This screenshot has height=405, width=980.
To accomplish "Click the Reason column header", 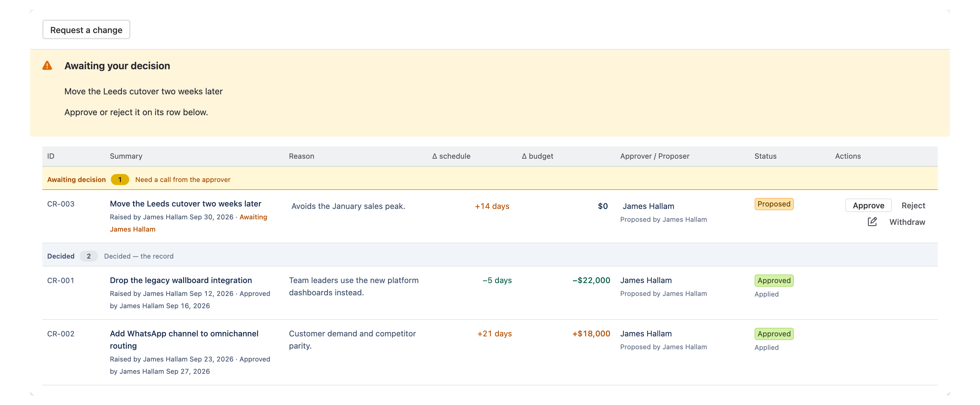I will click(301, 156).
